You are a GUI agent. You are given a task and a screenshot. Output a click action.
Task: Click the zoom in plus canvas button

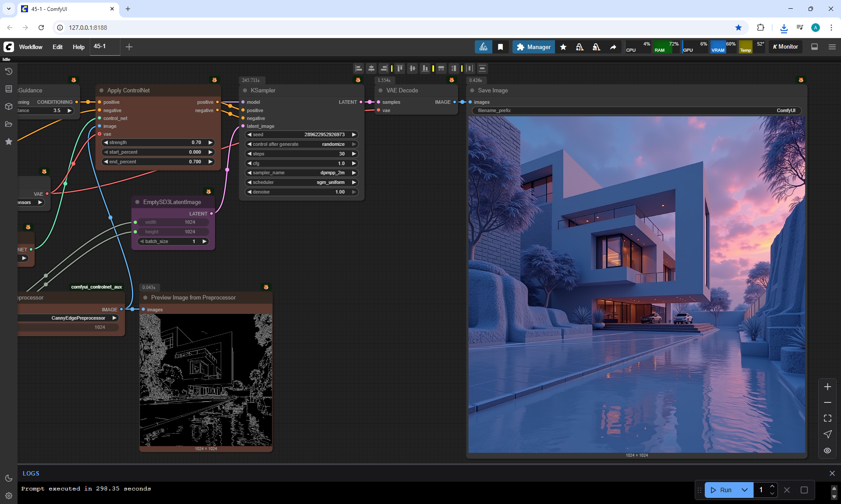pyautogui.click(x=827, y=387)
